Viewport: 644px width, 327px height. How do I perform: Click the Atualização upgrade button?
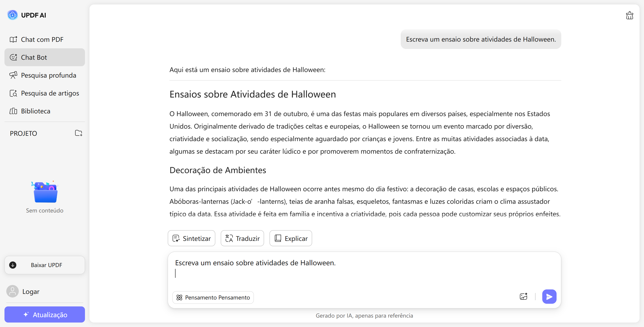pyautogui.click(x=45, y=314)
